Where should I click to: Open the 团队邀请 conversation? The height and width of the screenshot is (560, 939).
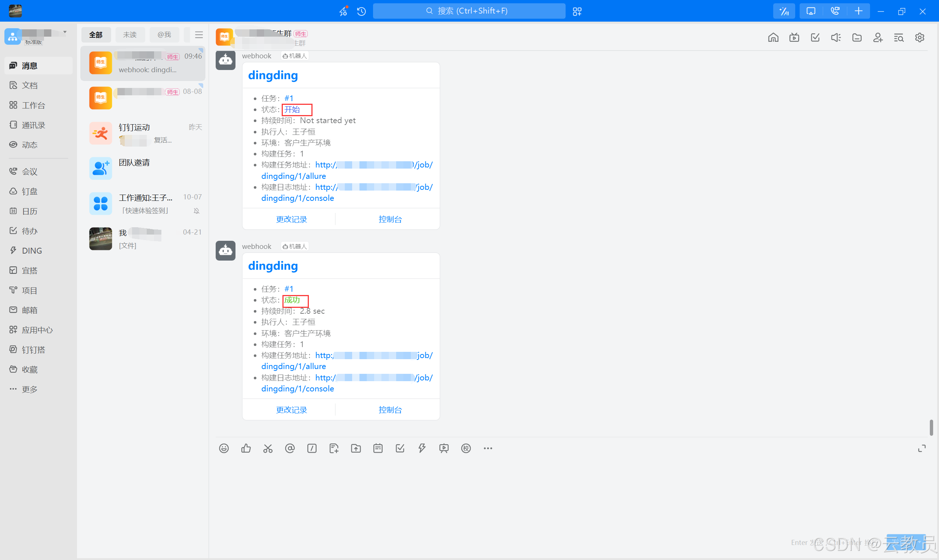(x=143, y=168)
